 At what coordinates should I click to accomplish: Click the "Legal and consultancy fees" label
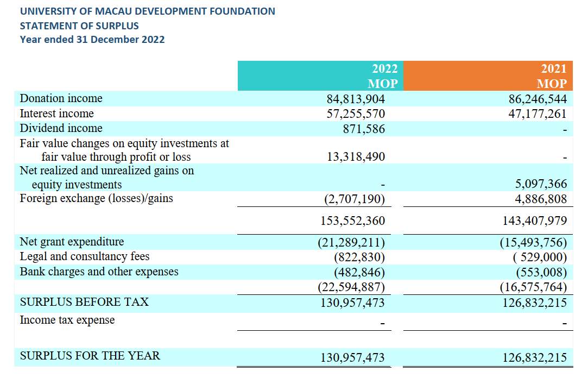84,256
